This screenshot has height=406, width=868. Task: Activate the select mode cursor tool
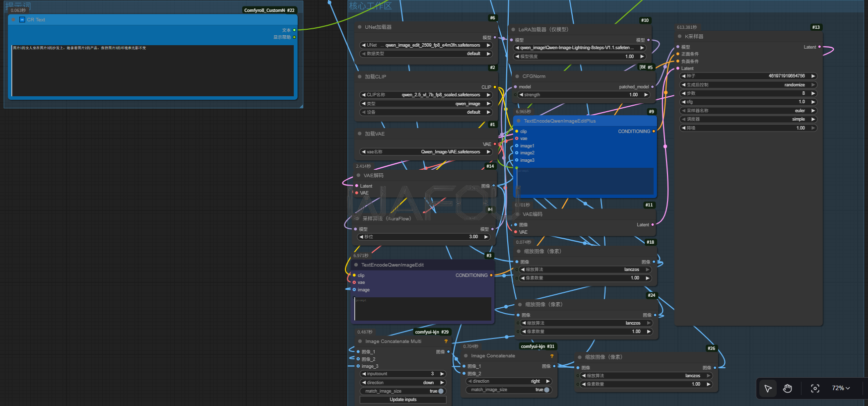[768, 388]
